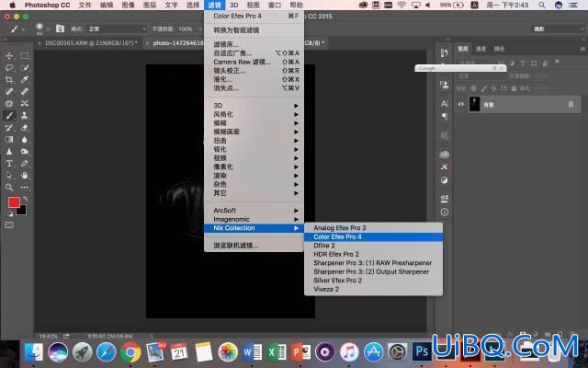588x368 pixels.
Task: Click the Background layer lock icon
Action: point(571,104)
